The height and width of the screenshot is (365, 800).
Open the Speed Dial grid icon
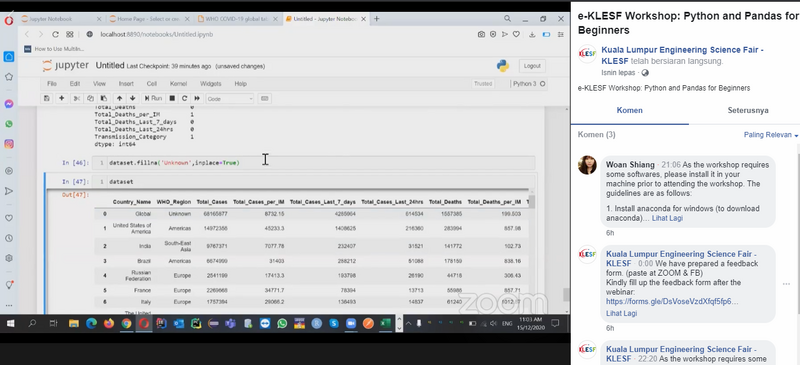[x=70, y=34]
